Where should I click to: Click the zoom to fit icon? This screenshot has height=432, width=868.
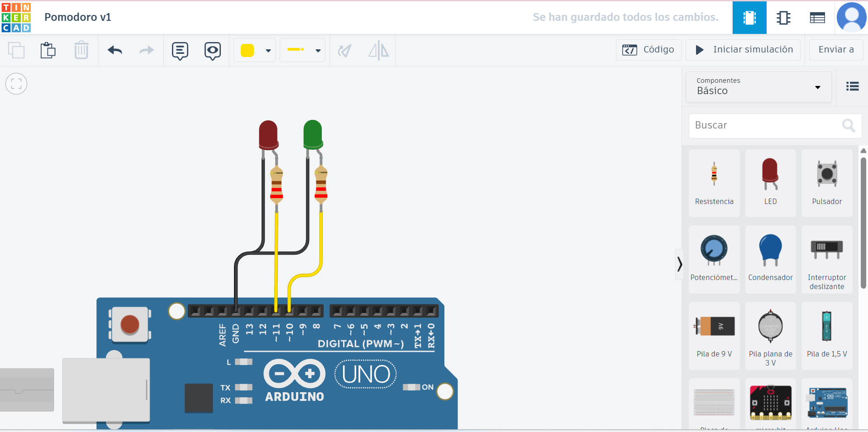[x=16, y=84]
